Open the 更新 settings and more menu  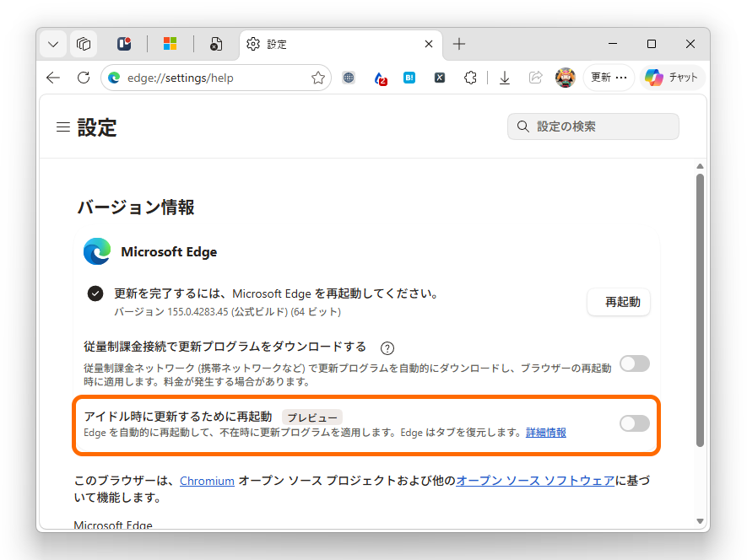(x=609, y=78)
